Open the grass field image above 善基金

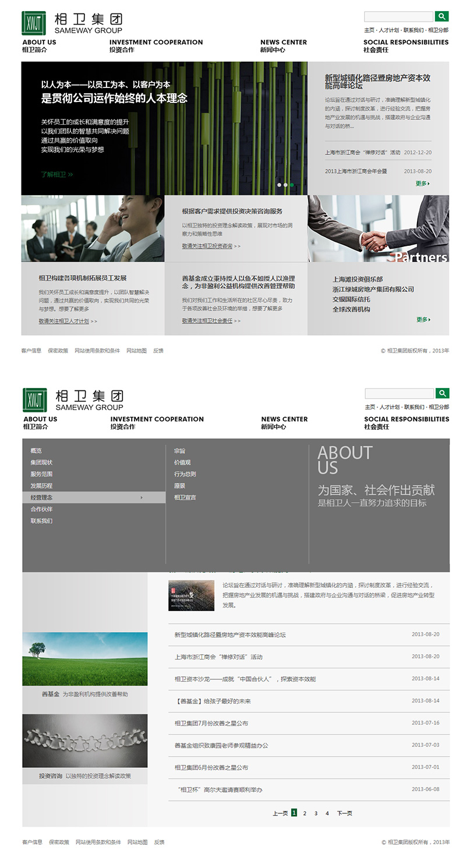pos(85,658)
